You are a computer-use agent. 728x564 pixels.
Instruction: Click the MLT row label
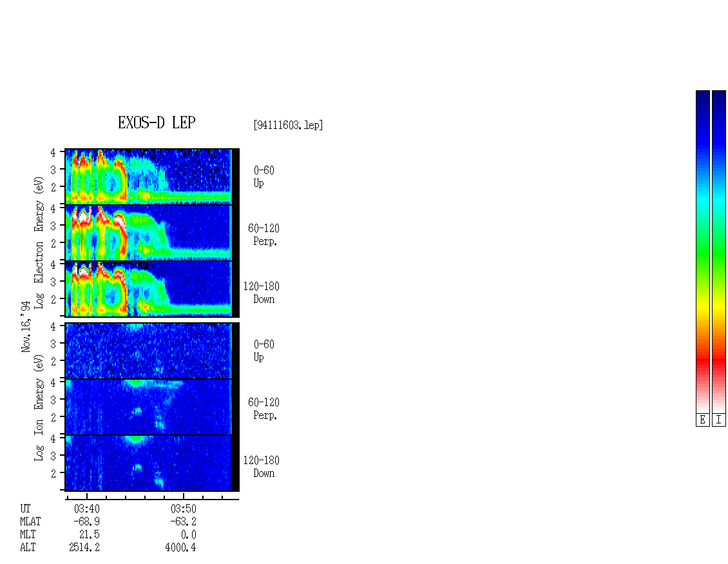tap(28, 535)
